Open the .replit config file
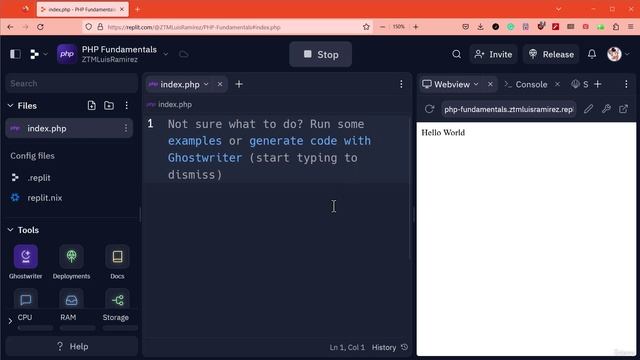 coord(39,178)
